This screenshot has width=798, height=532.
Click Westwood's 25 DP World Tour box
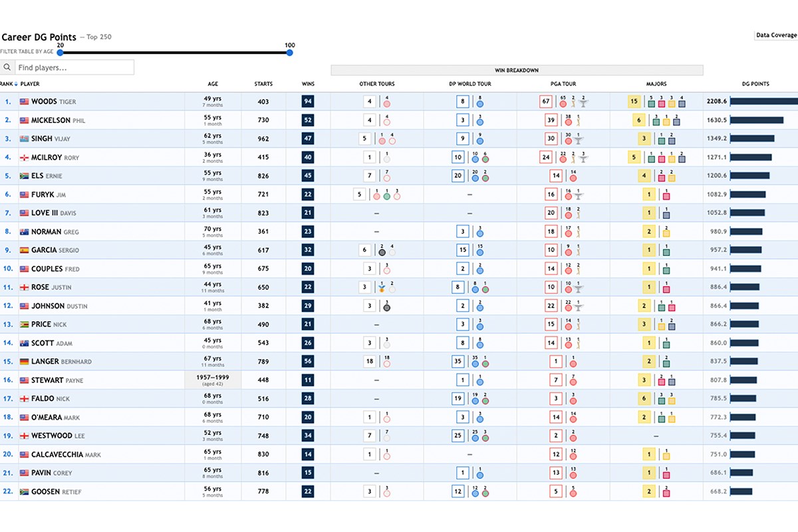[458, 436]
